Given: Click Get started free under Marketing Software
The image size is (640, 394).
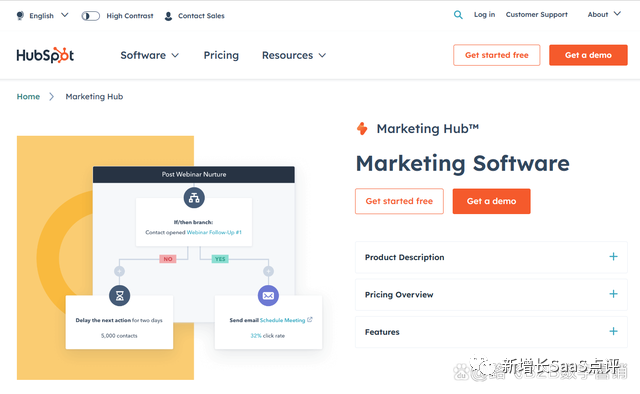Looking at the screenshot, I should [399, 201].
